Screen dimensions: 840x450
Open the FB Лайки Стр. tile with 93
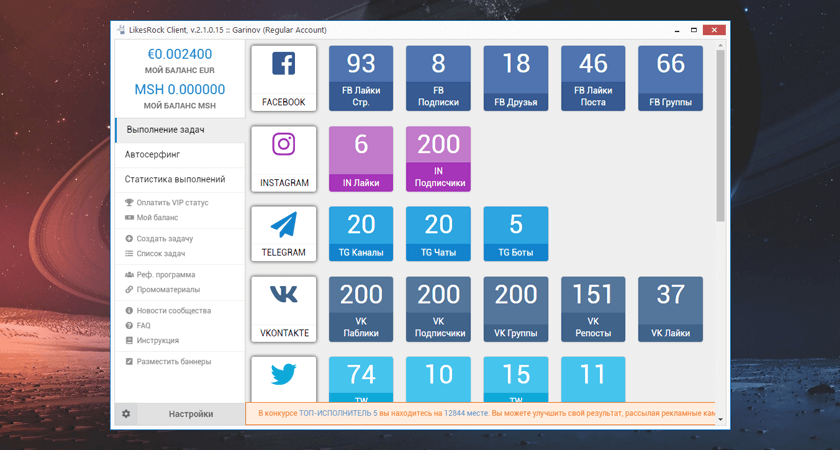[361, 78]
